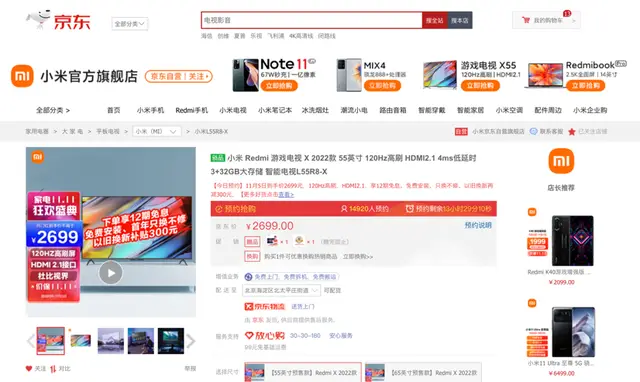Toggle the 关注 heart under the gallery

click(29, 369)
